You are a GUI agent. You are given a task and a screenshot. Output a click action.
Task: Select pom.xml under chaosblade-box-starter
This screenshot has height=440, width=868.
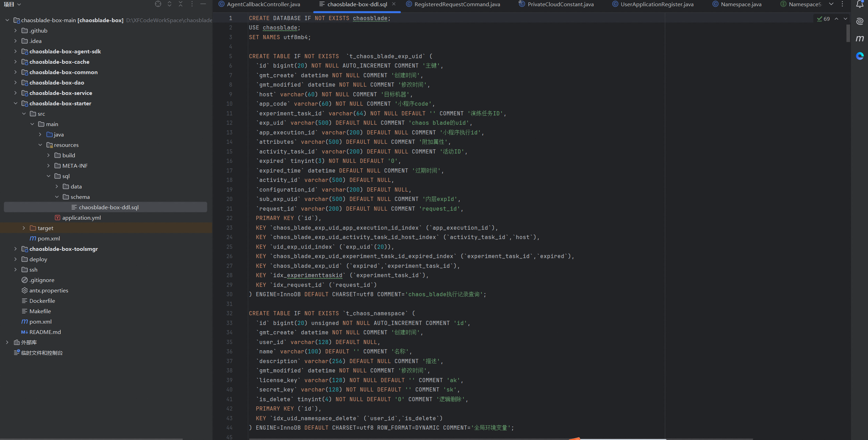coord(45,238)
